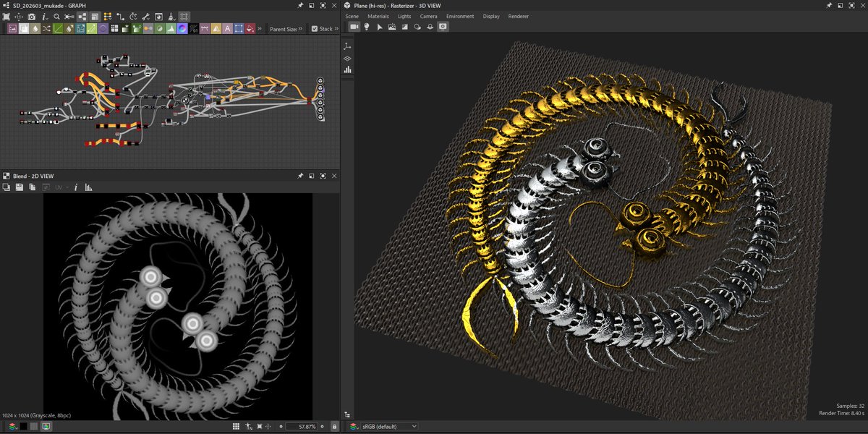Image resolution: width=868 pixels, height=434 pixels.
Task: Pin the 3D VIEW panel
Action: pyautogui.click(x=828, y=4)
